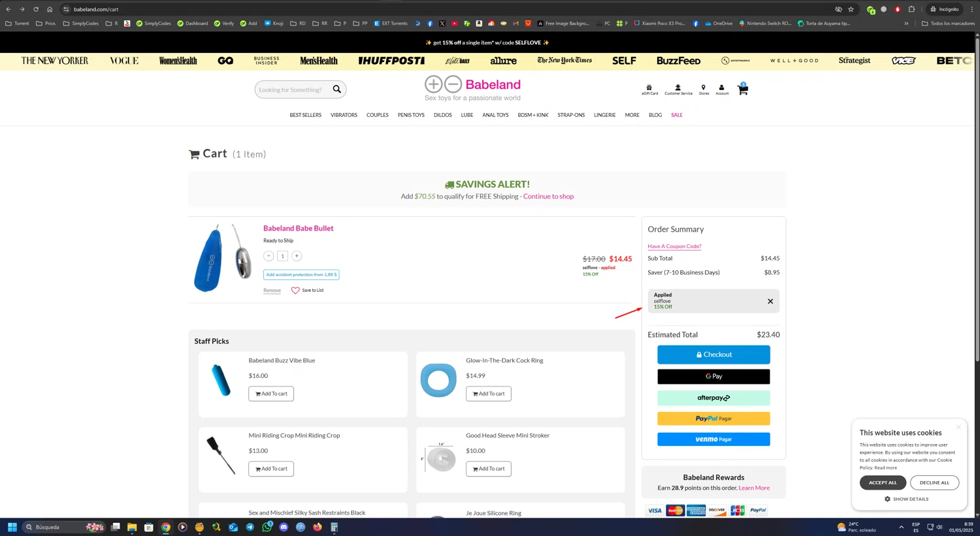Pay with PayPal button
Screen dimensions: 980x536
pyautogui.click(x=713, y=418)
